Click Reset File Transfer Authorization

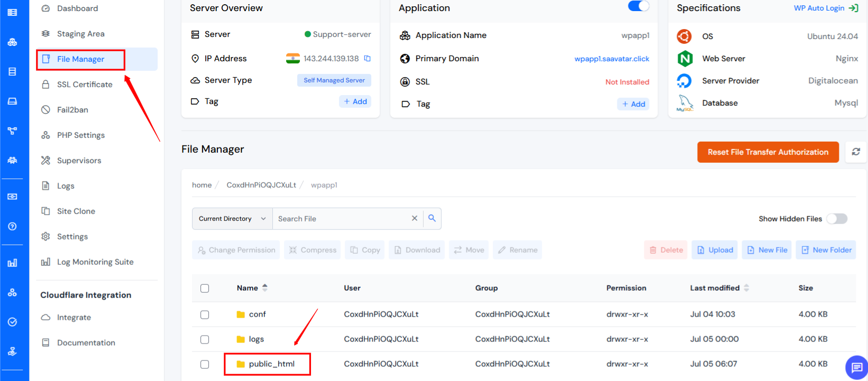(768, 152)
